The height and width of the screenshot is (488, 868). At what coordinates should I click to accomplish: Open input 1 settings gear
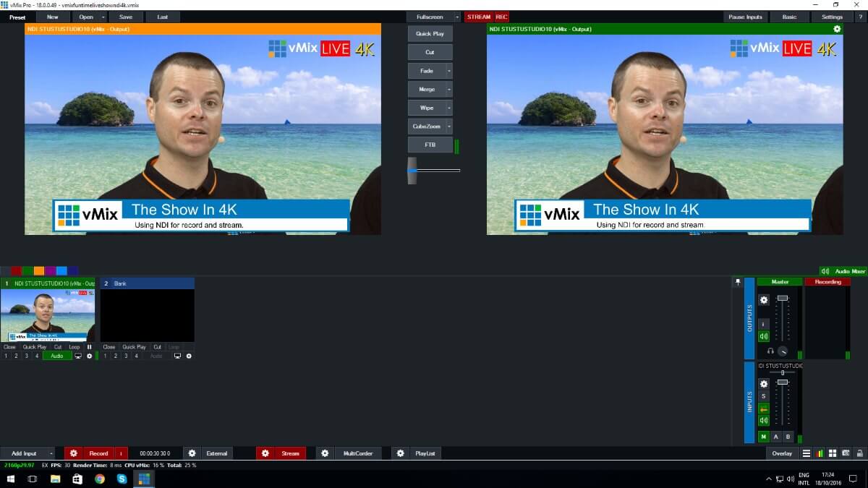click(x=90, y=356)
